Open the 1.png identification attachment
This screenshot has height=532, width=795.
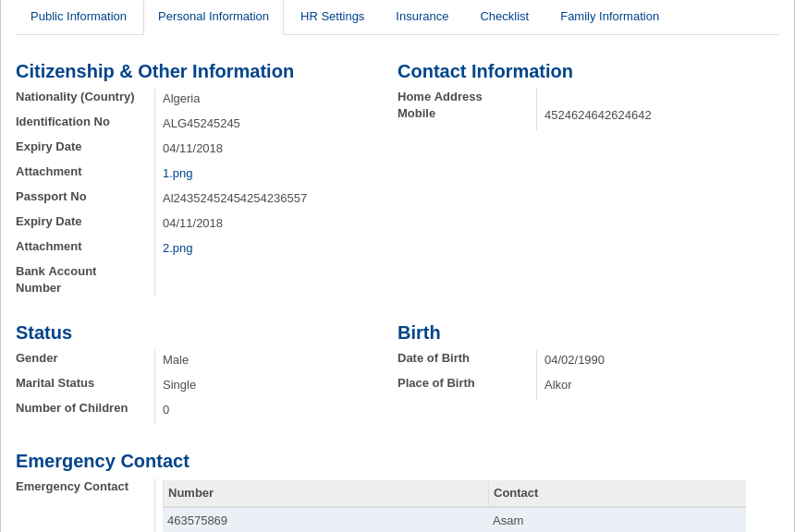tap(177, 174)
